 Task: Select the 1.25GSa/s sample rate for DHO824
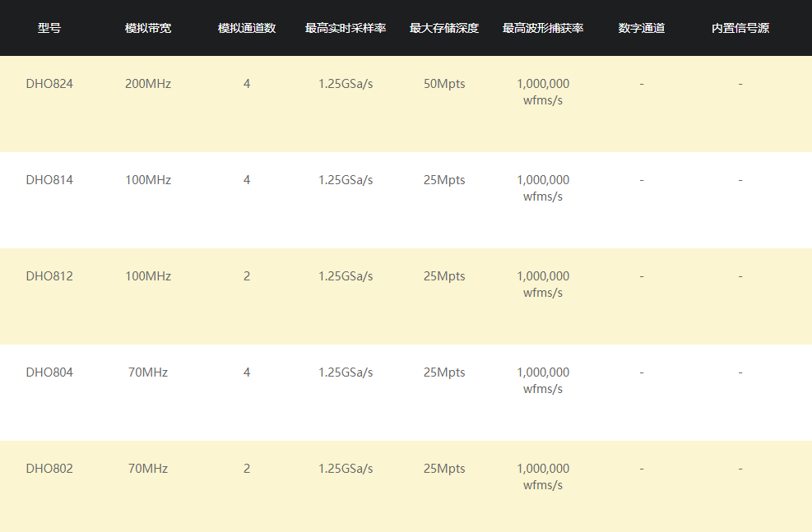[x=346, y=84]
